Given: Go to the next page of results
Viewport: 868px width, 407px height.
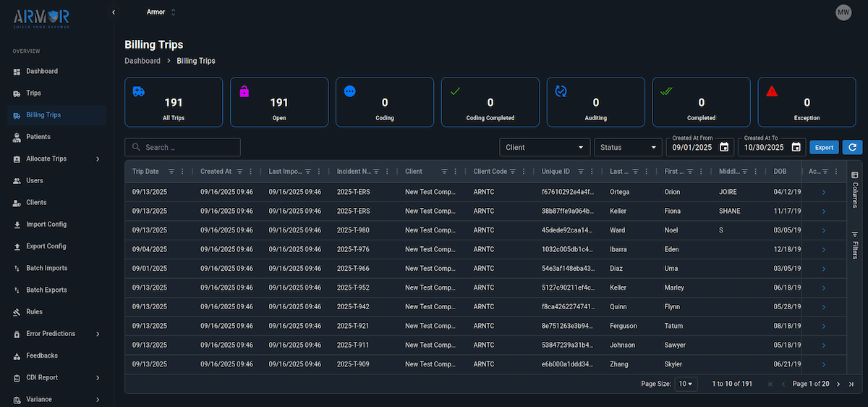Looking at the screenshot, I should point(838,384).
